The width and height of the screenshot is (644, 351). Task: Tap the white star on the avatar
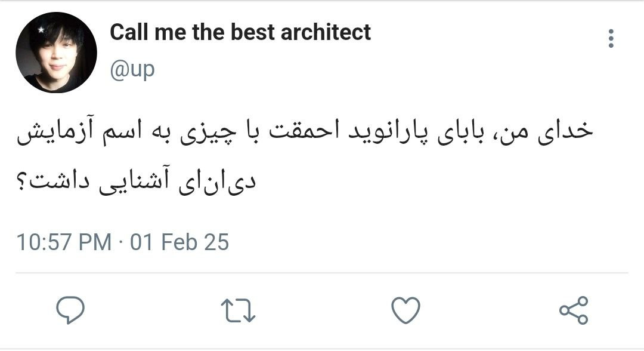click(x=41, y=29)
